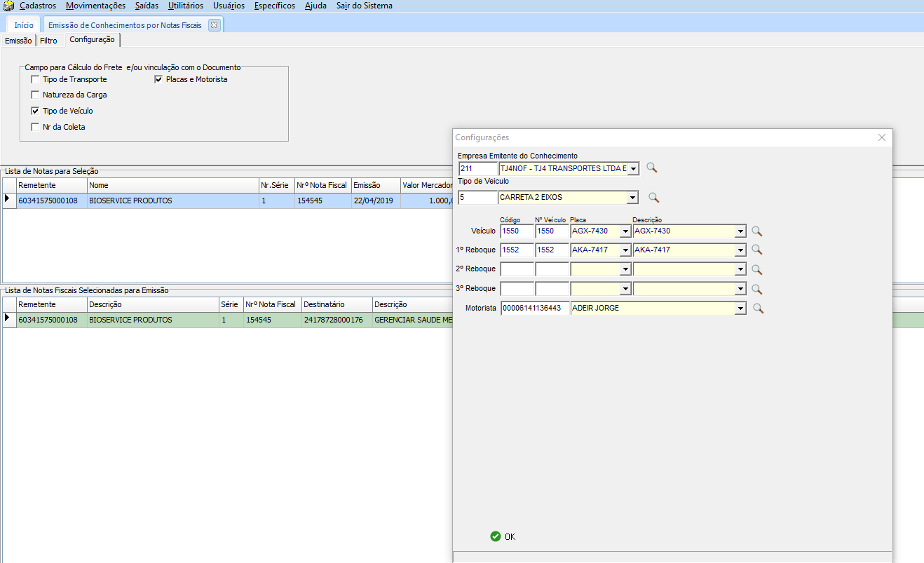Switch to the Filtro tab
The width and height of the screenshot is (924, 563).
[48, 41]
